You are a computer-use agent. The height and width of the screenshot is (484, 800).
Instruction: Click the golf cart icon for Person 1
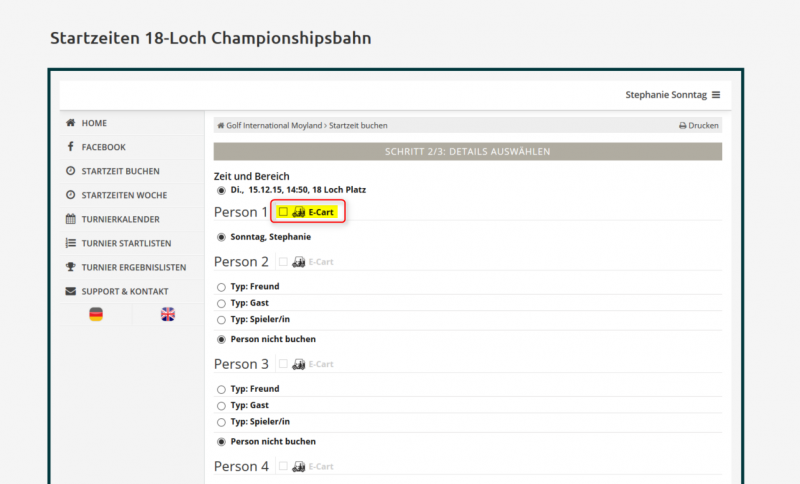(x=298, y=212)
